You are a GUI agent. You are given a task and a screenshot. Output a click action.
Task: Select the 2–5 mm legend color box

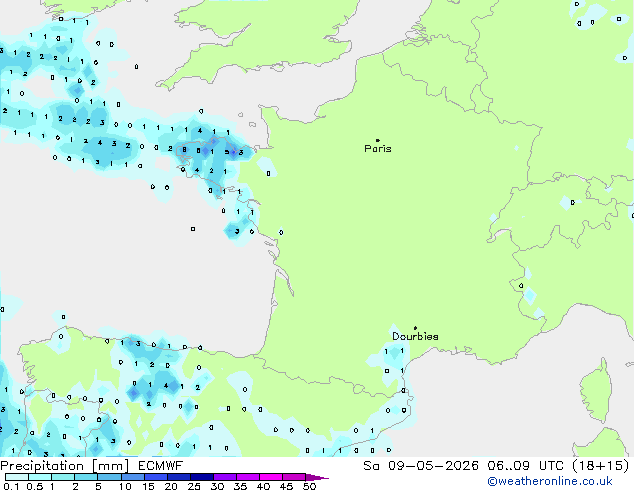(86, 477)
